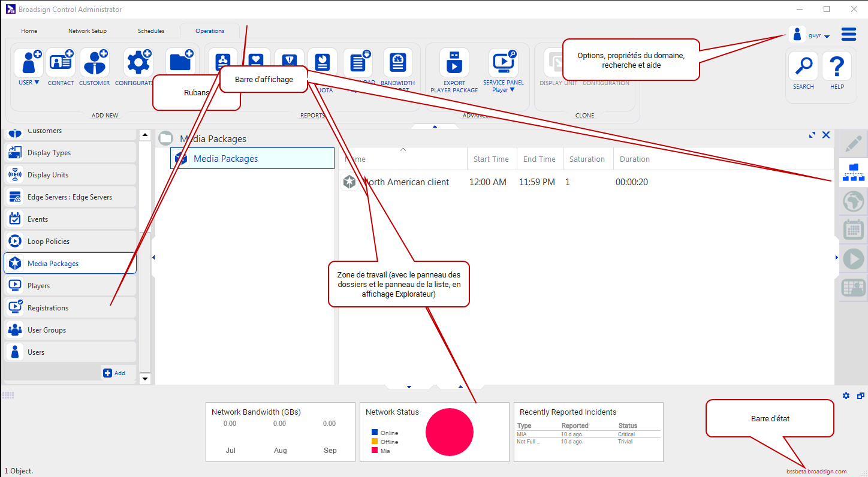
Task: Open Players in the resource list
Action: (x=70, y=286)
